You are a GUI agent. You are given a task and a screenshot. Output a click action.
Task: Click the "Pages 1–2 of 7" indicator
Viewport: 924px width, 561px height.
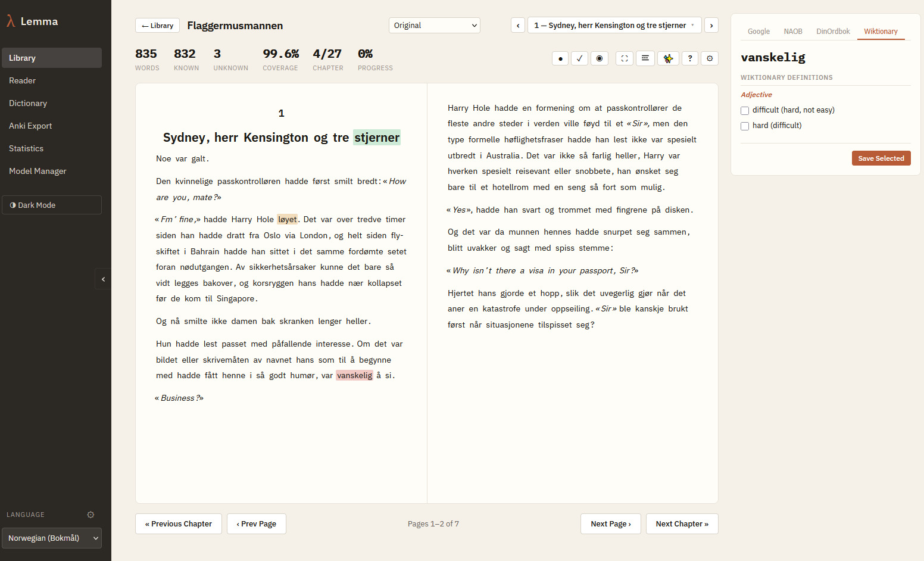tap(433, 524)
